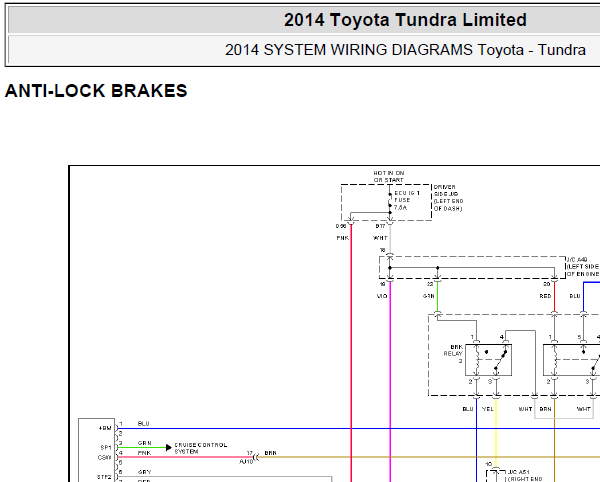600x482 pixels.
Task: Click the 'CSW' terminal label
Action: 104,458
